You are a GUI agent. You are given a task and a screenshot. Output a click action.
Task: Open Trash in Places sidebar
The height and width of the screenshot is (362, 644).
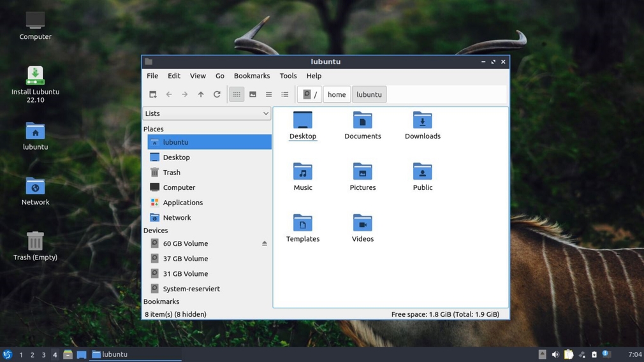click(210, 172)
